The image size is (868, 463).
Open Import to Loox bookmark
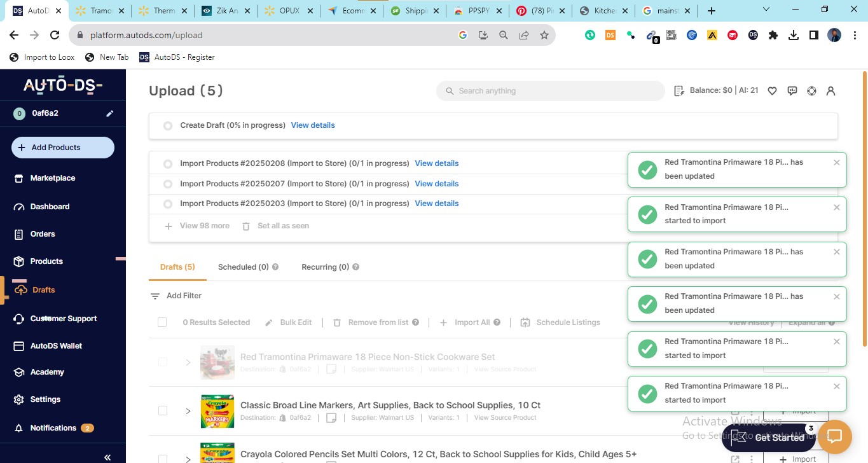42,57
